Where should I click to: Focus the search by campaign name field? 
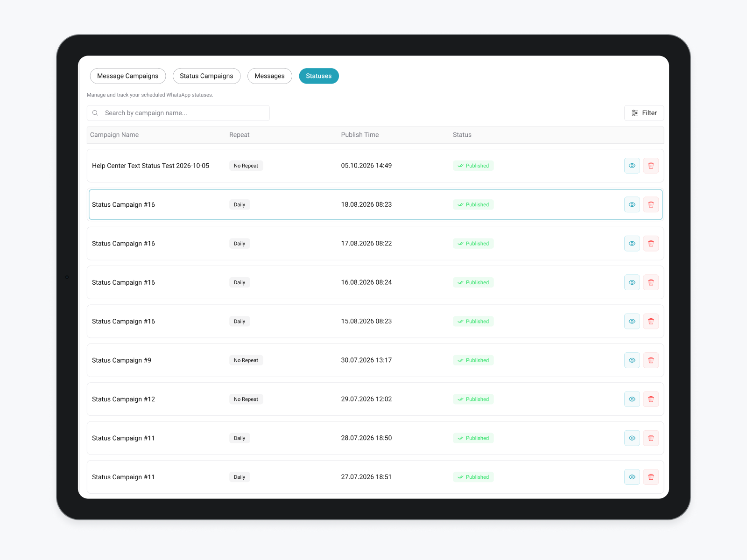[x=178, y=113]
